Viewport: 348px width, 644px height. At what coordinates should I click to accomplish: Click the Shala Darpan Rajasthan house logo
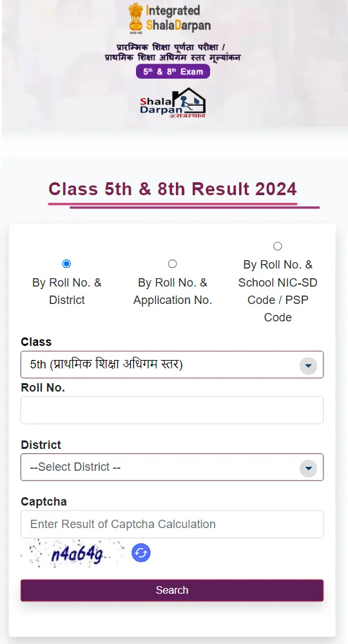(173, 102)
